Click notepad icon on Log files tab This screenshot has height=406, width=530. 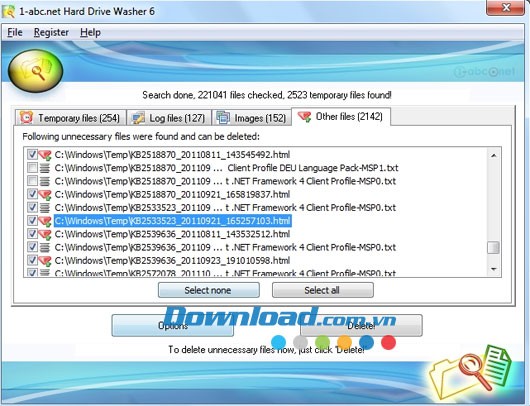138,118
